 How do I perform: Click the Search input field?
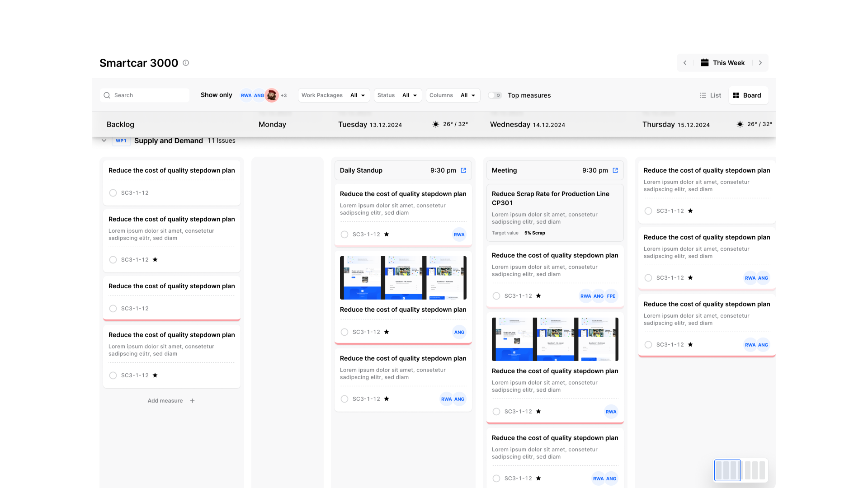[145, 95]
